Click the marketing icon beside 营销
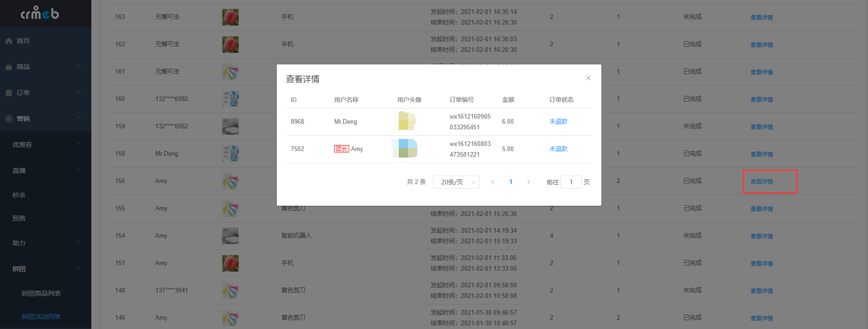Screen dimensions: 868x329 pyautogui.click(x=9, y=119)
